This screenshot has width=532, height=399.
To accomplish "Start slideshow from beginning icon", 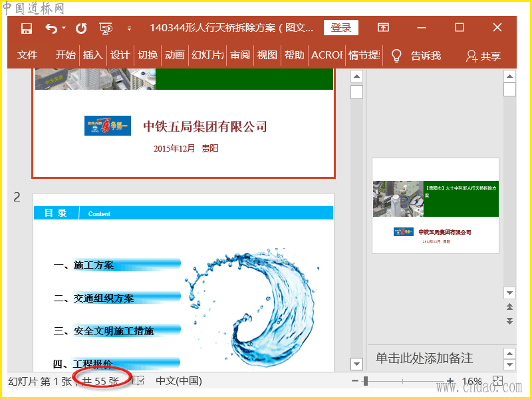I will 106,29.
